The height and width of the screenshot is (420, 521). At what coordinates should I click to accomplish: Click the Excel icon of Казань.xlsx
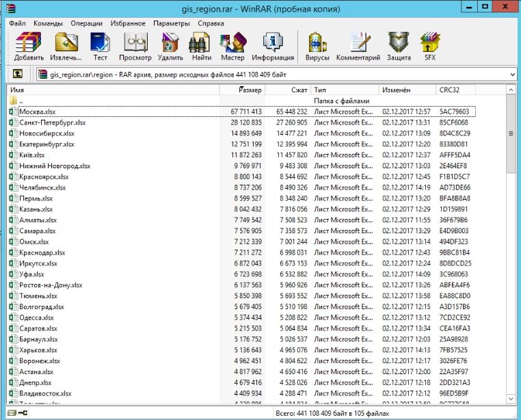coord(13,209)
